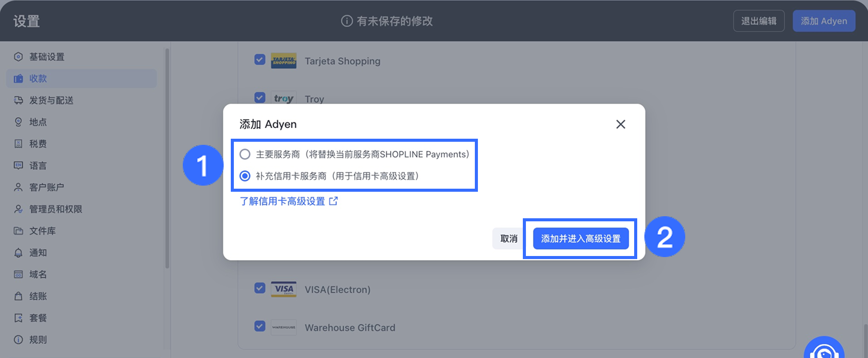The height and width of the screenshot is (358, 868).
Task: Click the Warehouse GiftCard logo
Action: tap(283, 327)
